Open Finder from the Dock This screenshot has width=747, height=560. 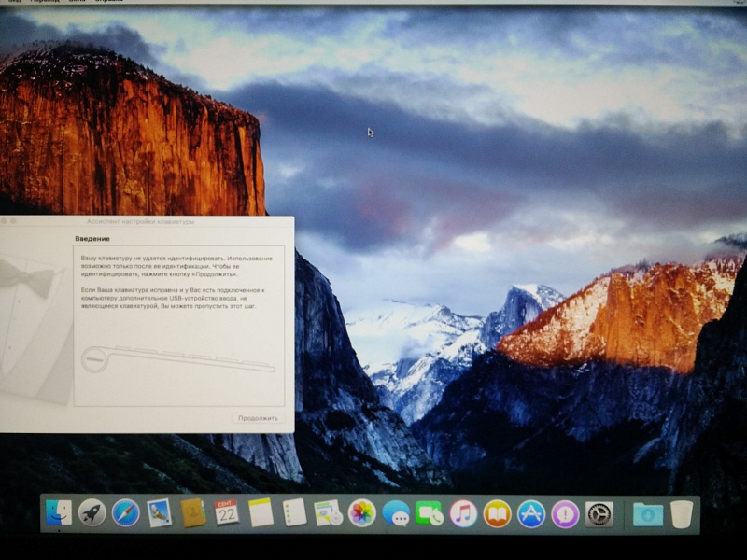58,512
